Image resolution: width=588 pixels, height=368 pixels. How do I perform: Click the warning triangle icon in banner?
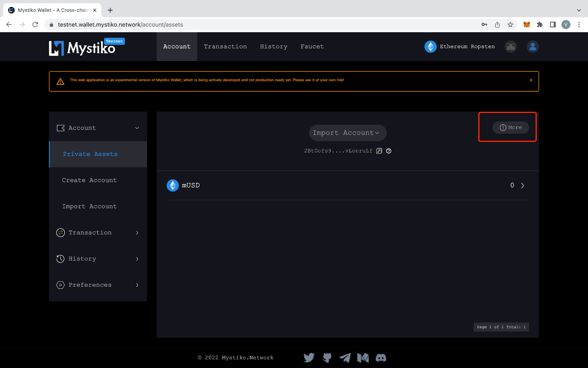pos(60,81)
